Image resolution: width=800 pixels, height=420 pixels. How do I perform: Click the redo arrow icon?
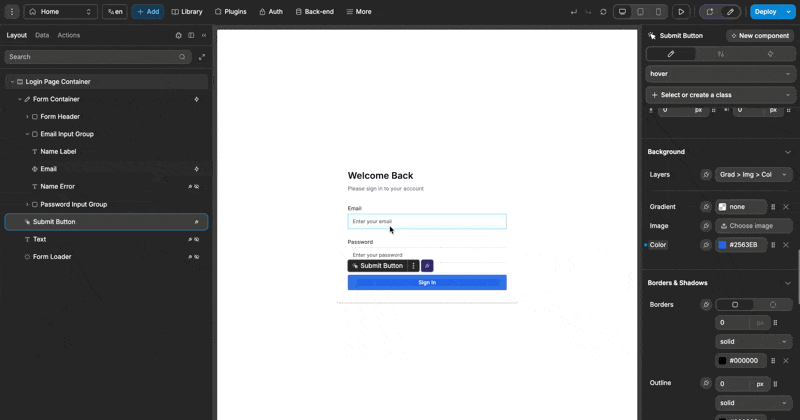[x=588, y=12]
